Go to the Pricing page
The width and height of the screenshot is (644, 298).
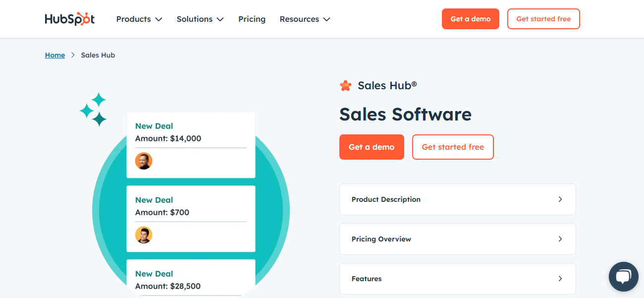[252, 19]
